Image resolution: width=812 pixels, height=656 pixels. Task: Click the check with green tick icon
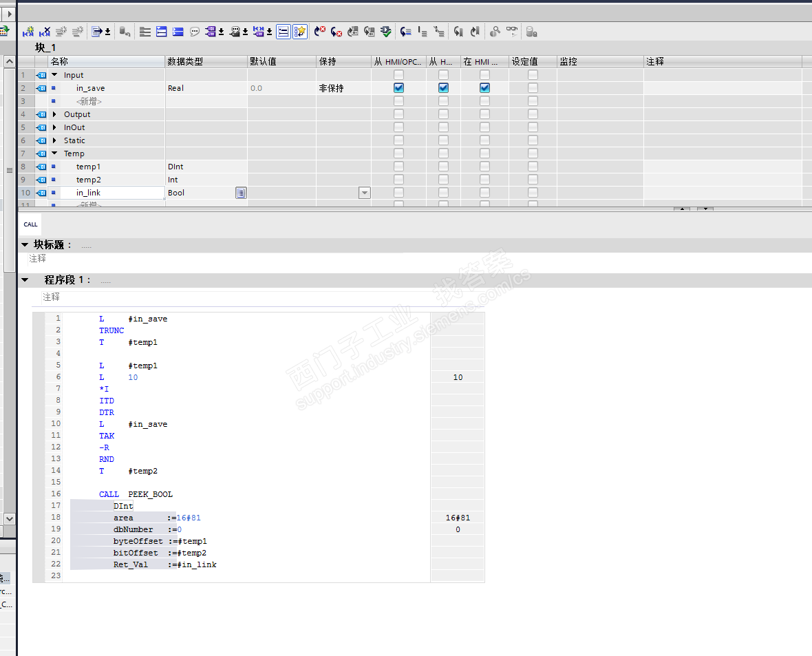point(386,32)
